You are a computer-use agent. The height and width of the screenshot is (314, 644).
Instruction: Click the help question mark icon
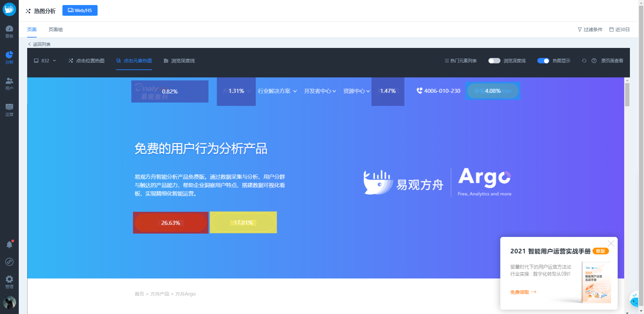[x=594, y=61]
